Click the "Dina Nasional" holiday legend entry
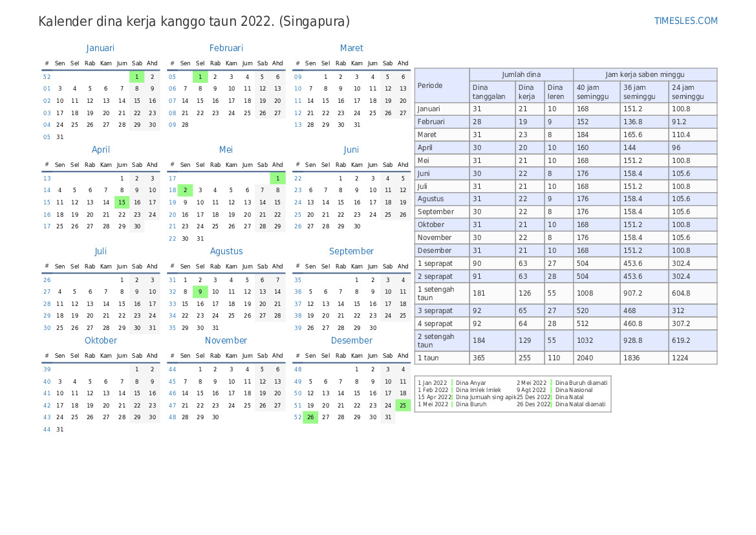The image size is (756, 535). click(x=574, y=390)
